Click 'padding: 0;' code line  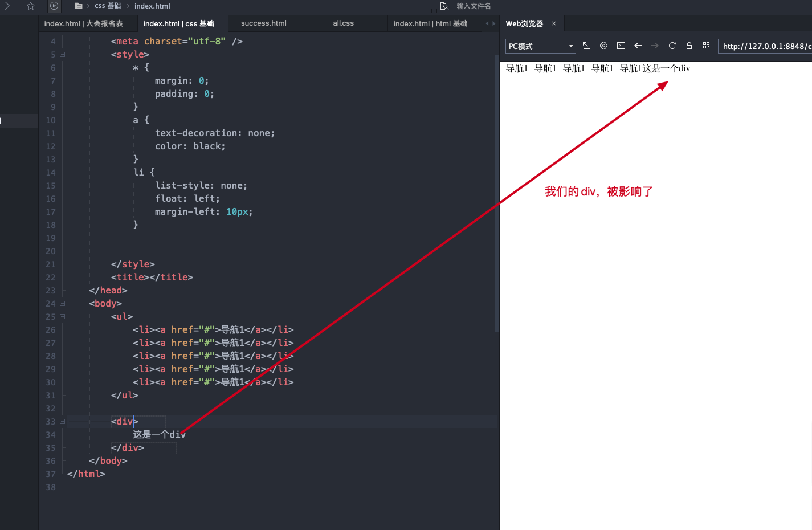(185, 94)
